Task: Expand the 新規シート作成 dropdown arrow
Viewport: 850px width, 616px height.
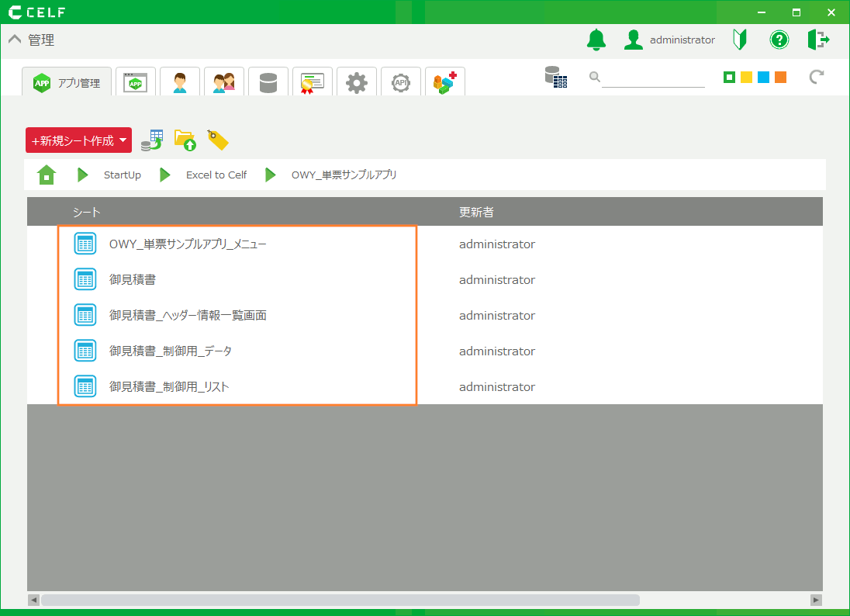Action: point(123,140)
